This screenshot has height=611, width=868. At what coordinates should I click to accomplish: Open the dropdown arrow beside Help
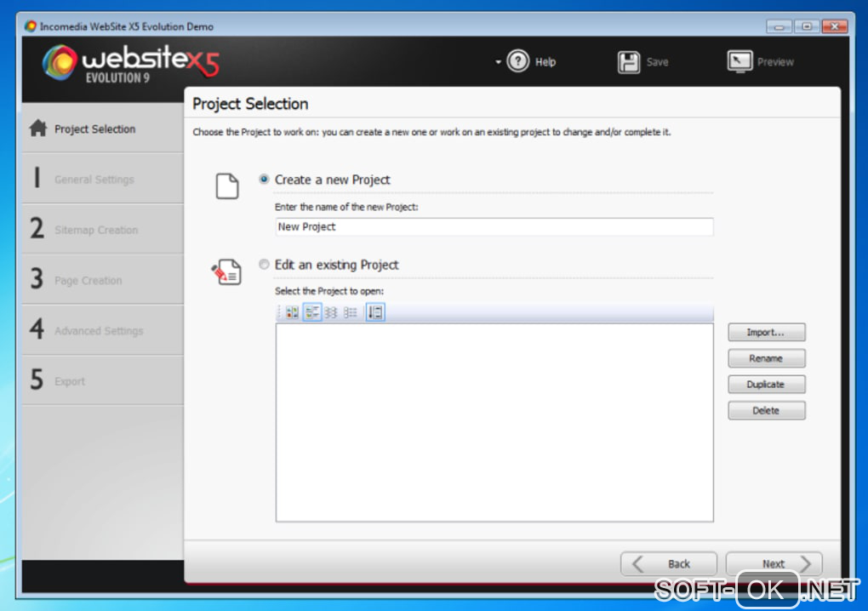498,62
